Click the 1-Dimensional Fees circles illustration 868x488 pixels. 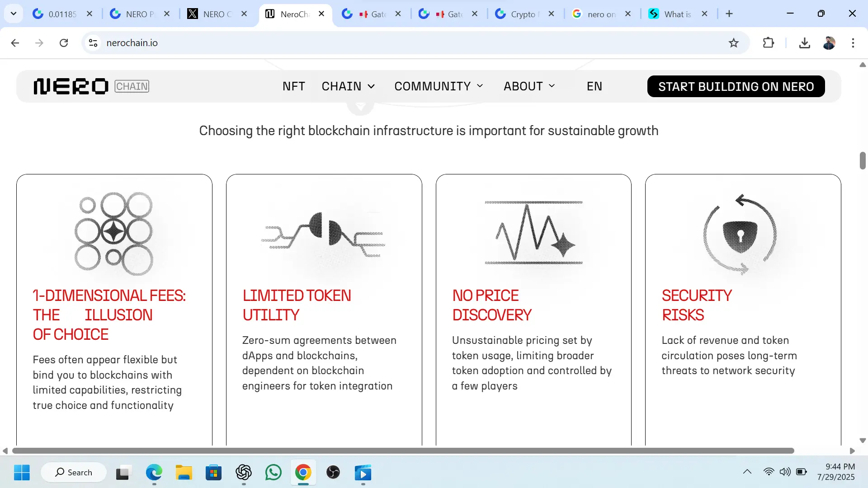pos(114,234)
